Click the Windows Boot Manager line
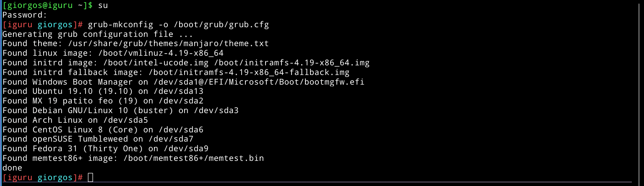644x186 pixels. pos(183,82)
